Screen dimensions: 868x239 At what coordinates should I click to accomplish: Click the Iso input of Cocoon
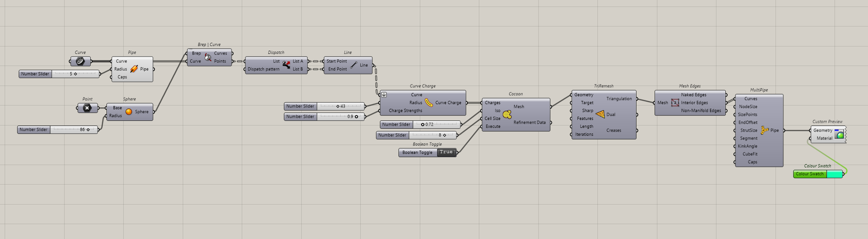pos(497,111)
